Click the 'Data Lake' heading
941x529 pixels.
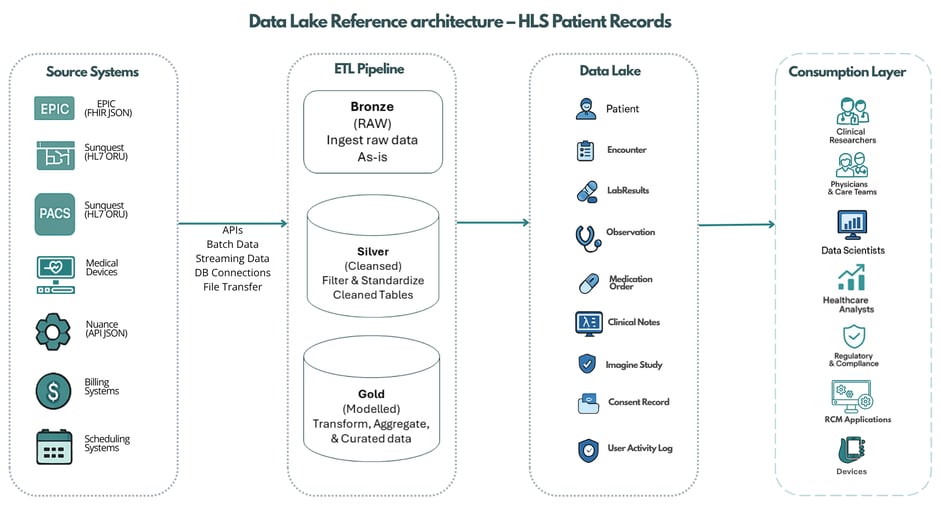(610, 71)
